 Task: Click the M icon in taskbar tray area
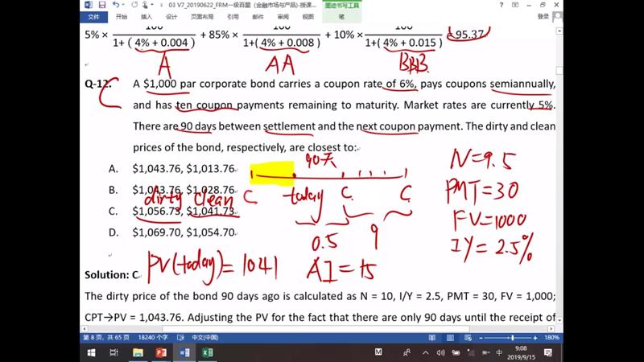378,352
